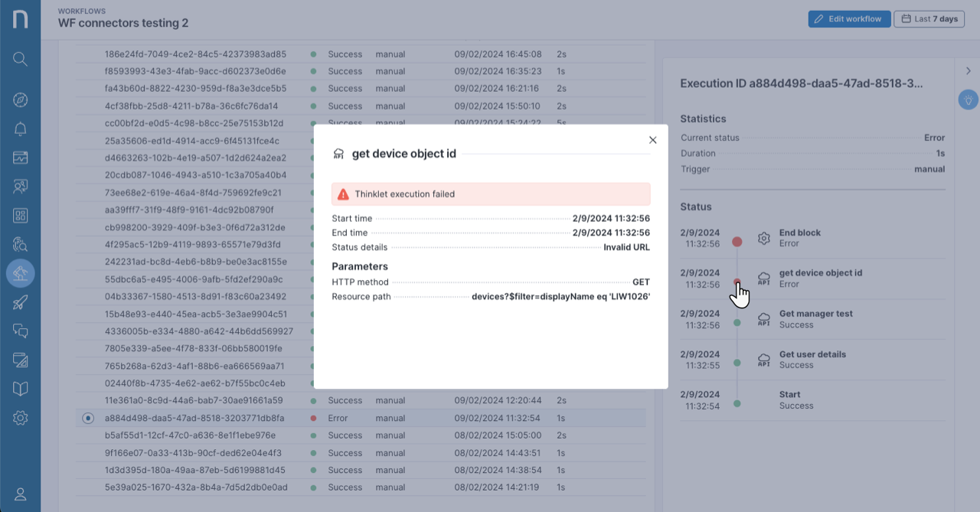Open the rocket icon in sidebar

21,302
